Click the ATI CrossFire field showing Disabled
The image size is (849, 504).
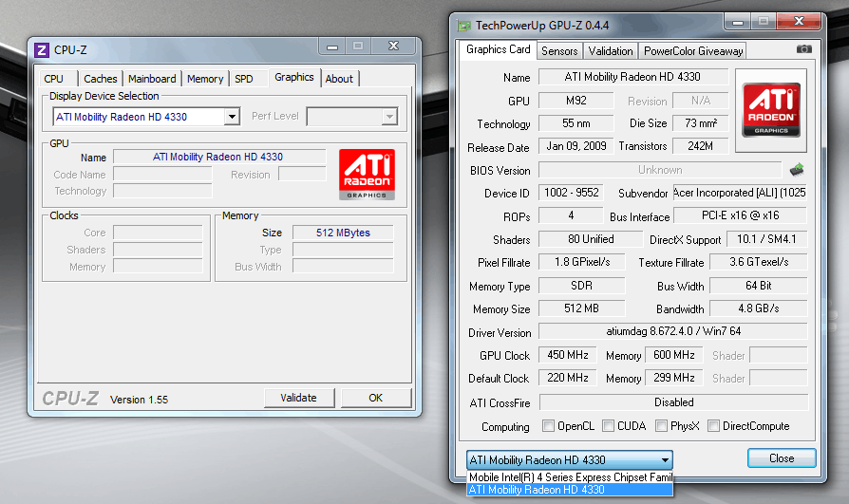pyautogui.click(x=673, y=402)
